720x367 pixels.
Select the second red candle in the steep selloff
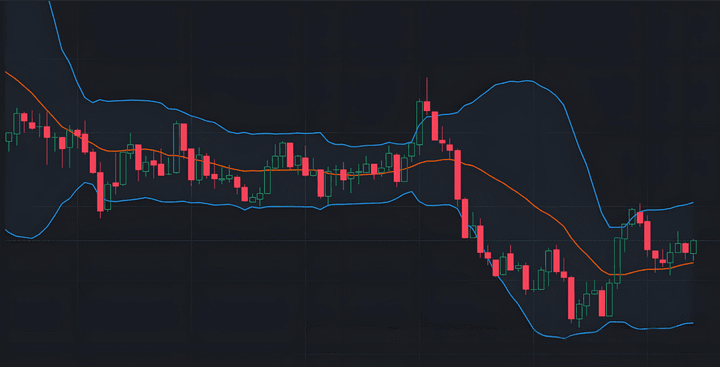[x=465, y=218]
